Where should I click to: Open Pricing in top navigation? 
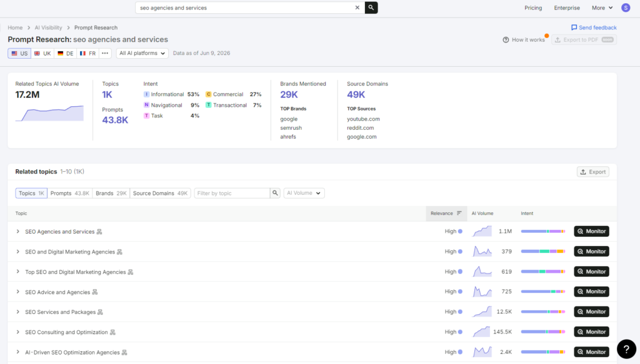point(533,7)
